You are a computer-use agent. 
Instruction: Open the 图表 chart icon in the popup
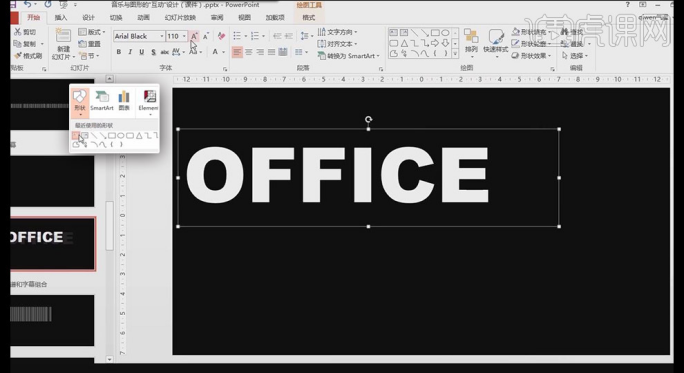coord(124,101)
